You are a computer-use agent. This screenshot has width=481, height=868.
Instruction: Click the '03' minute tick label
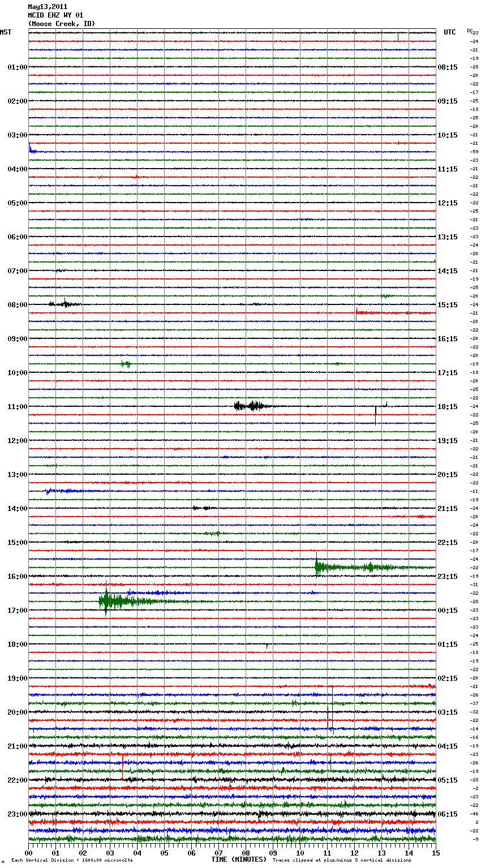(110, 853)
